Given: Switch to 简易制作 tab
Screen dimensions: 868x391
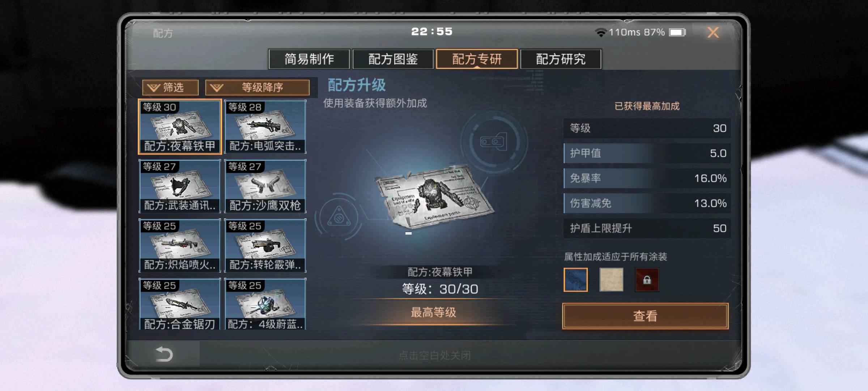Looking at the screenshot, I should click(x=309, y=59).
